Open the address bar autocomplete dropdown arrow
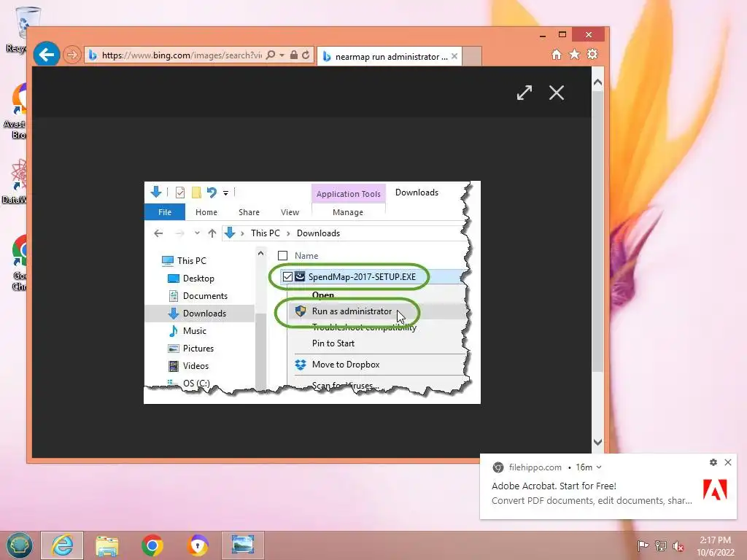This screenshot has width=747, height=560. coord(282,55)
